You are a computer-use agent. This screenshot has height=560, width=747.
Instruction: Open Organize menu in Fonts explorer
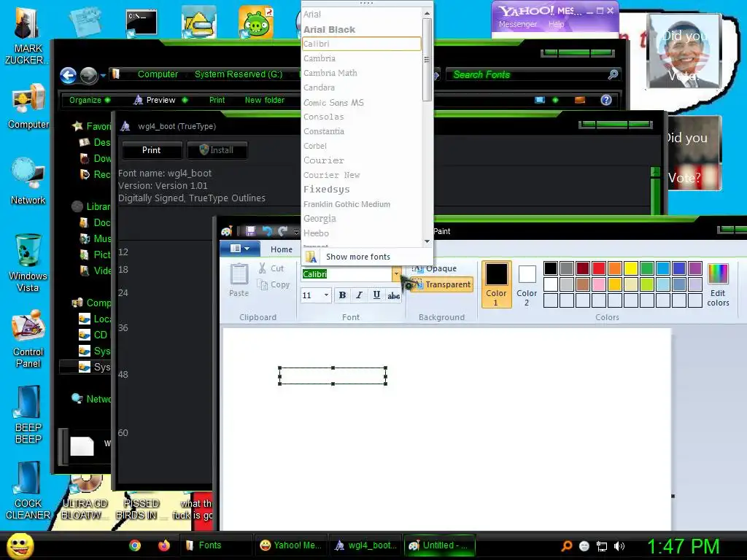tap(89, 100)
